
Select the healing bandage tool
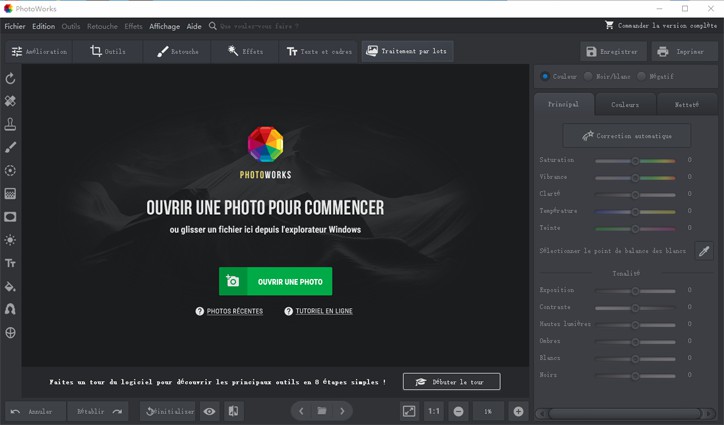pos(10,101)
